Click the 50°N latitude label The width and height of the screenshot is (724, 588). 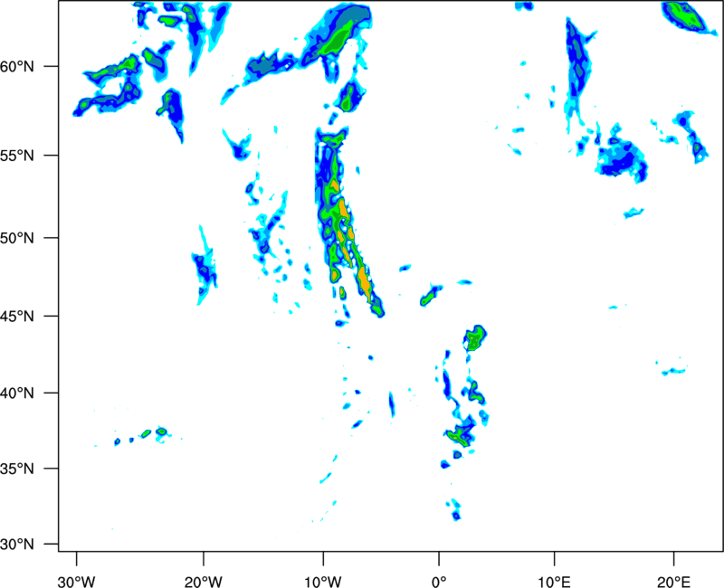point(17,239)
